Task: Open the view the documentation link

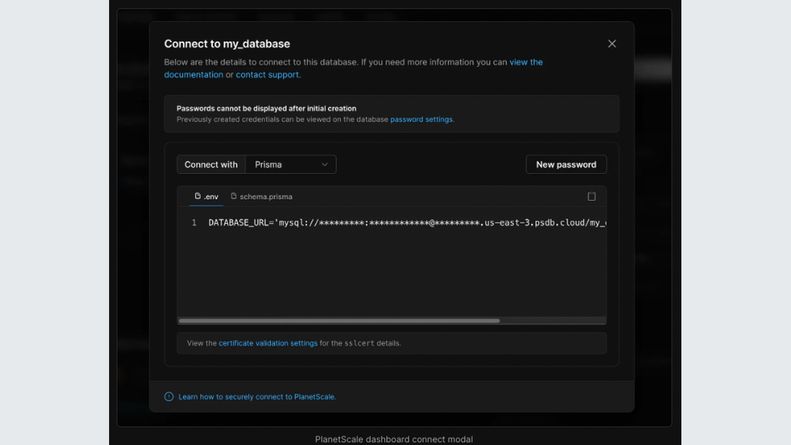Action: 526,62
